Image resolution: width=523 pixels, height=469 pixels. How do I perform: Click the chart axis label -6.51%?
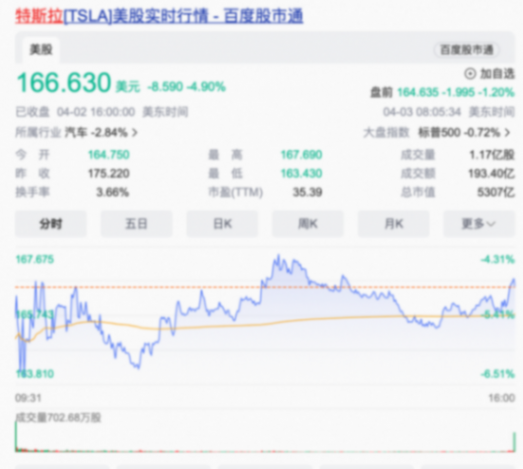tap(498, 374)
